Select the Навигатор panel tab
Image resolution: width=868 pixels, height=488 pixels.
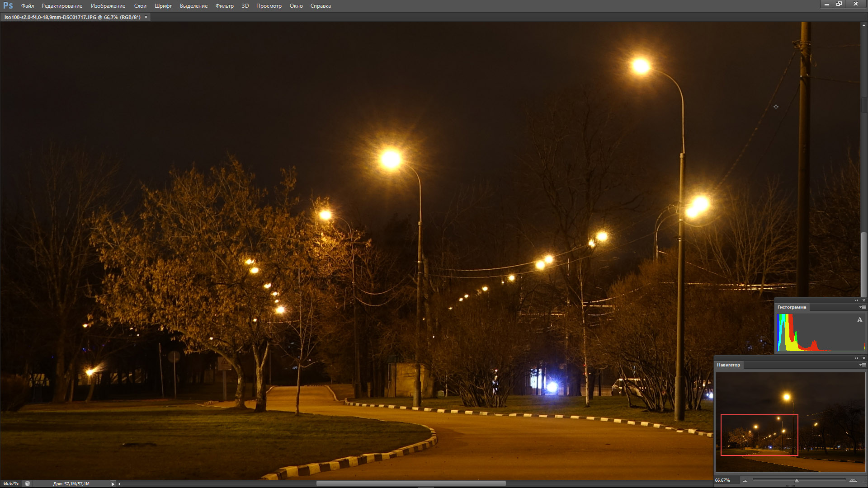[x=728, y=365]
